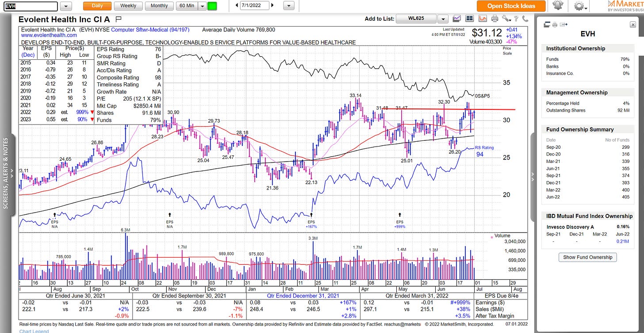Close the EVH ownership panel

pyautogui.click(x=633, y=25)
